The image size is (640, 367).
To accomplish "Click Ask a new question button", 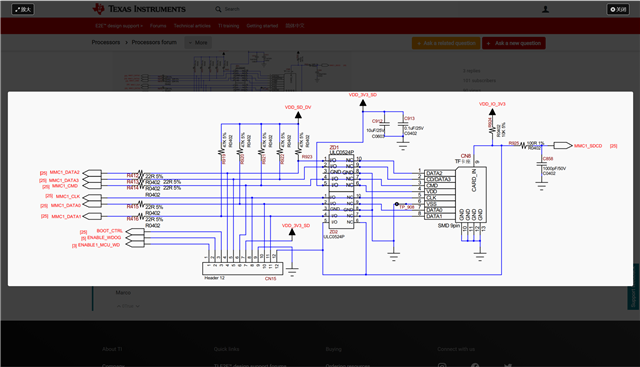I will tap(514, 43).
